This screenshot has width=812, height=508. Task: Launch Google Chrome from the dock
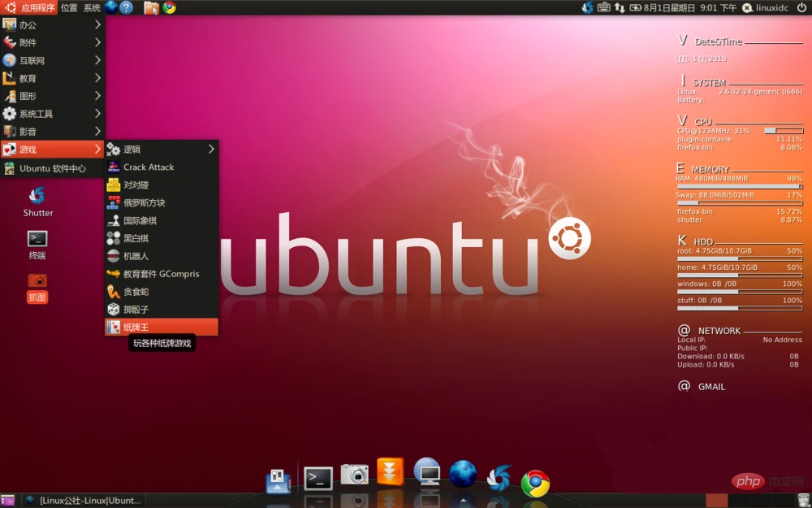pos(535,483)
